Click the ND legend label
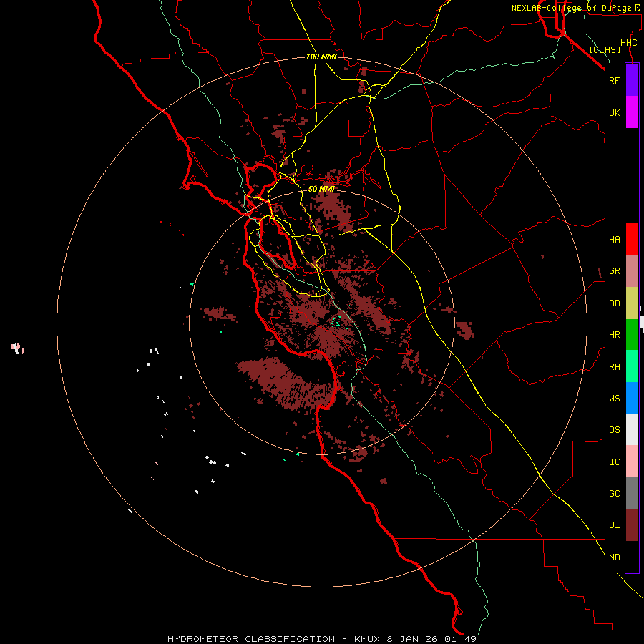Viewport: 644px width, 644px height. (614, 557)
